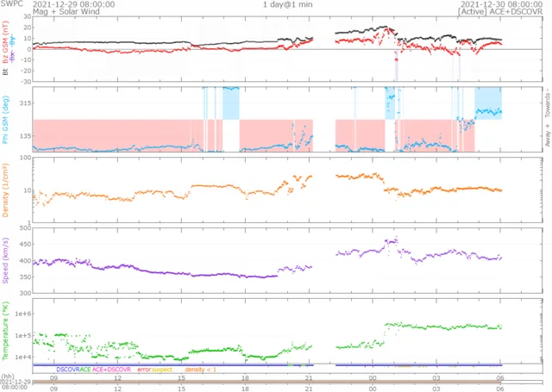The width and height of the screenshot is (552, 392).
Task: Click the 1e+4 temperature tick
Action: click(x=23, y=358)
